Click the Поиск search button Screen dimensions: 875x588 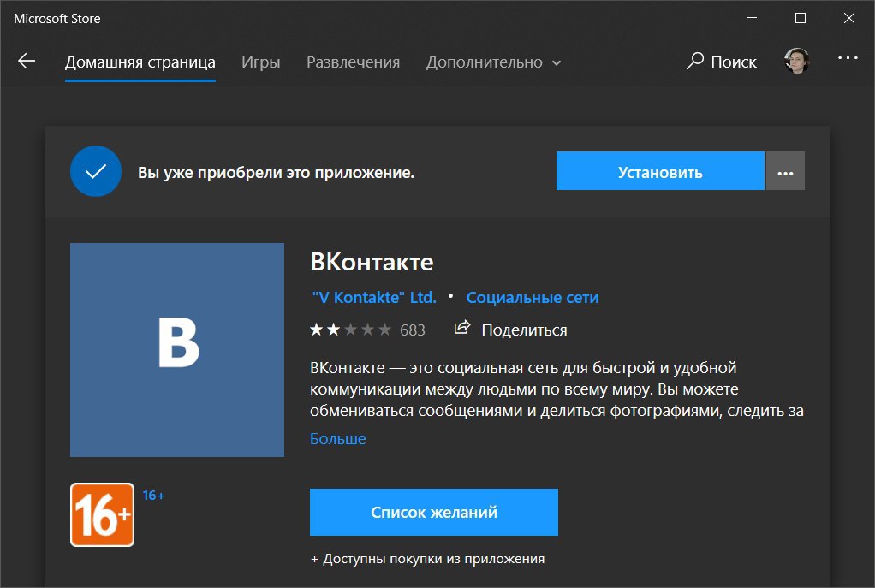pyautogui.click(x=722, y=62)
